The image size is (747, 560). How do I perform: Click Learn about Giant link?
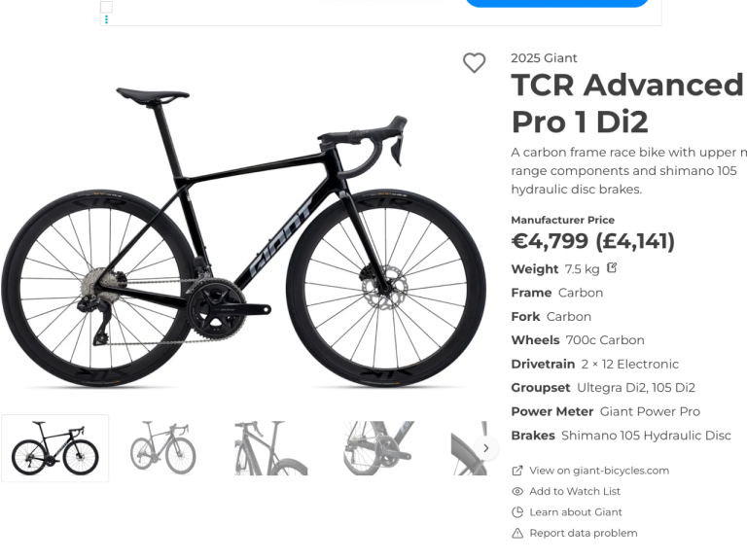click(x=576, y=512)
